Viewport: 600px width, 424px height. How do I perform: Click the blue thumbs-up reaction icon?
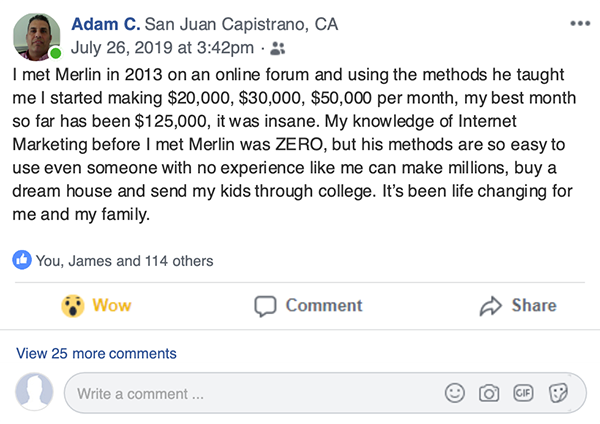[23, 260]
